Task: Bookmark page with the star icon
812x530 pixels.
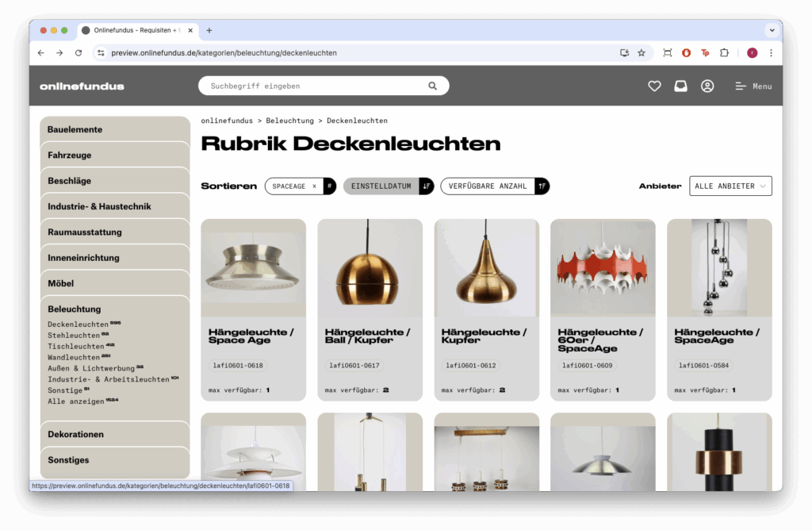Action: click(x=641, y=53)
